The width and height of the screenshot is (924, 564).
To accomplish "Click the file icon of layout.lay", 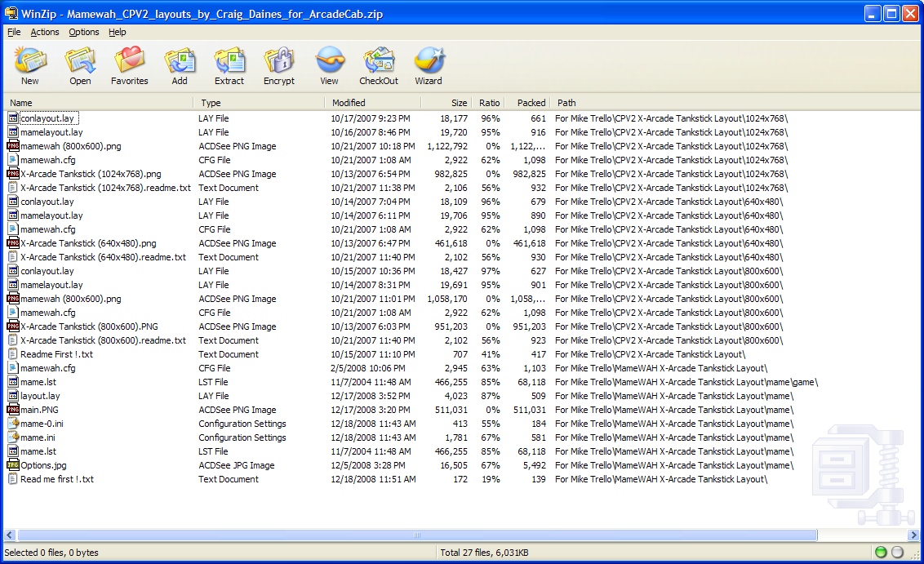I will (x=13, y=395).
